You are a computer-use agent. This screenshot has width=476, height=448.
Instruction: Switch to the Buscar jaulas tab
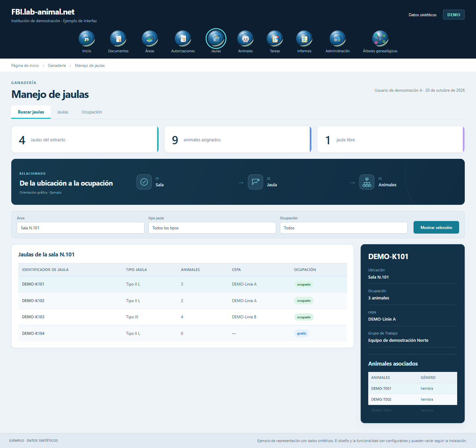(x=31, y=112)
